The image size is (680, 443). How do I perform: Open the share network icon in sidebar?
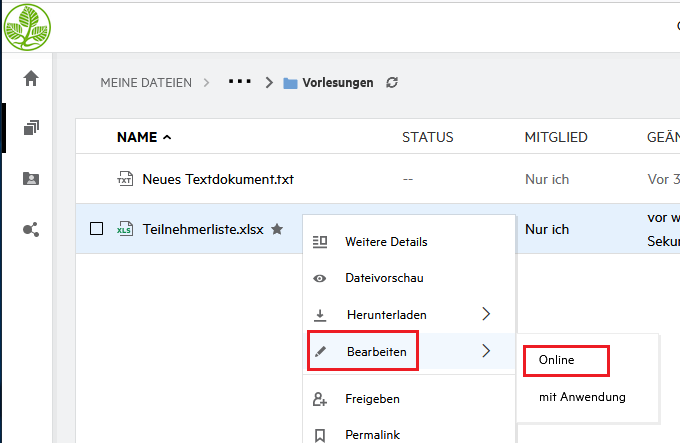tap(31, 230)
